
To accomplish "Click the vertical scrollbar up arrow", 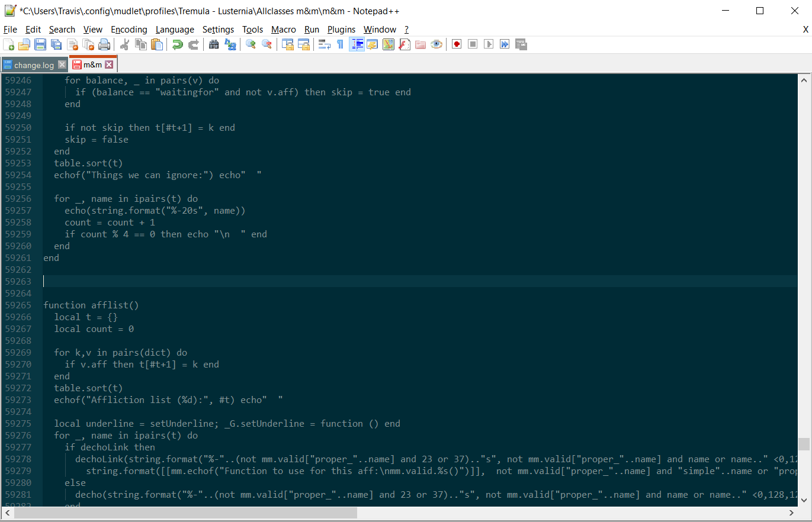I will pyautogui.click(x=804, y=79).
